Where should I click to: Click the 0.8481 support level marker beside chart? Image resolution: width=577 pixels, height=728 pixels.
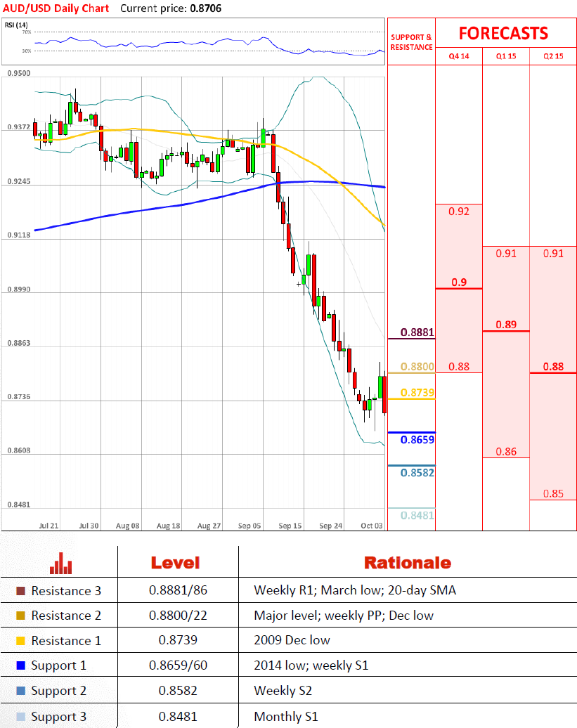tap(417, 515)
